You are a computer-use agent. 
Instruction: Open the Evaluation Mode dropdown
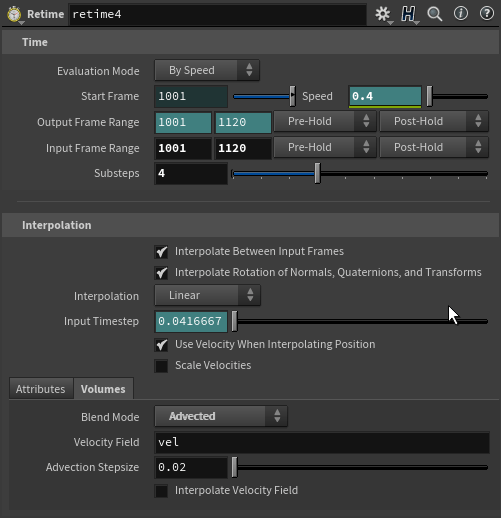[207, 70]
